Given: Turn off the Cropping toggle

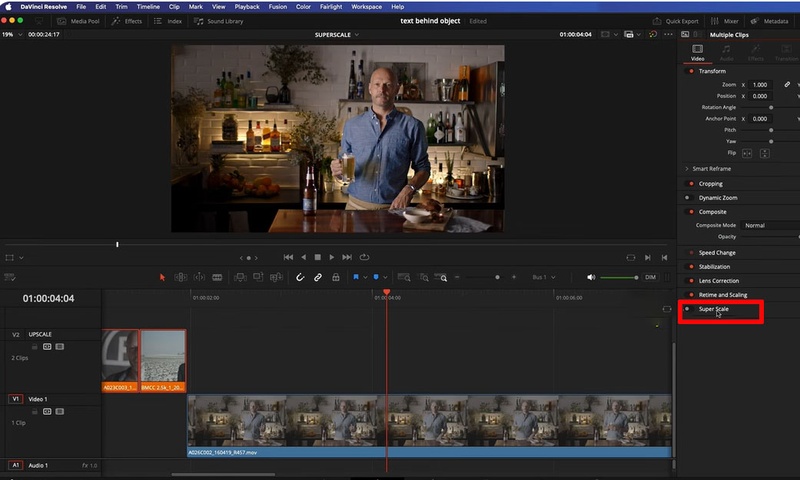Looking at the screenshot, I should [691, 184].
